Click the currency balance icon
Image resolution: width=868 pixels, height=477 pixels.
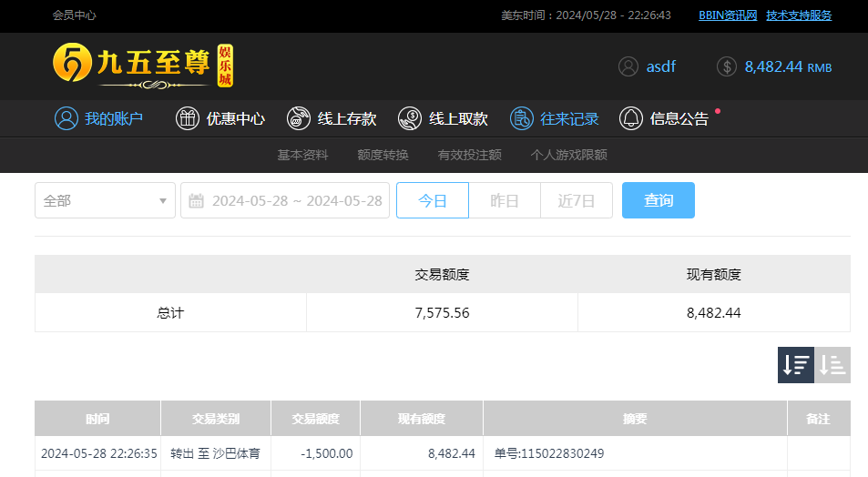point(726,66)
